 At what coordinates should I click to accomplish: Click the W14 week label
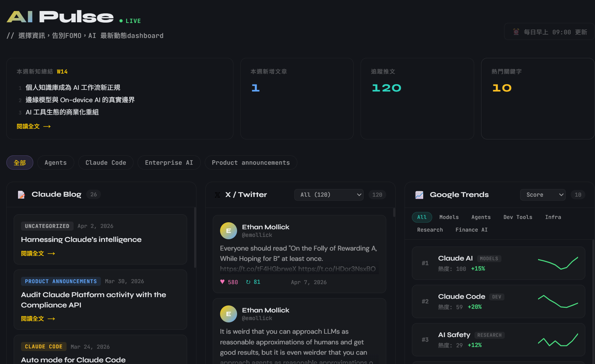point(62,72)
